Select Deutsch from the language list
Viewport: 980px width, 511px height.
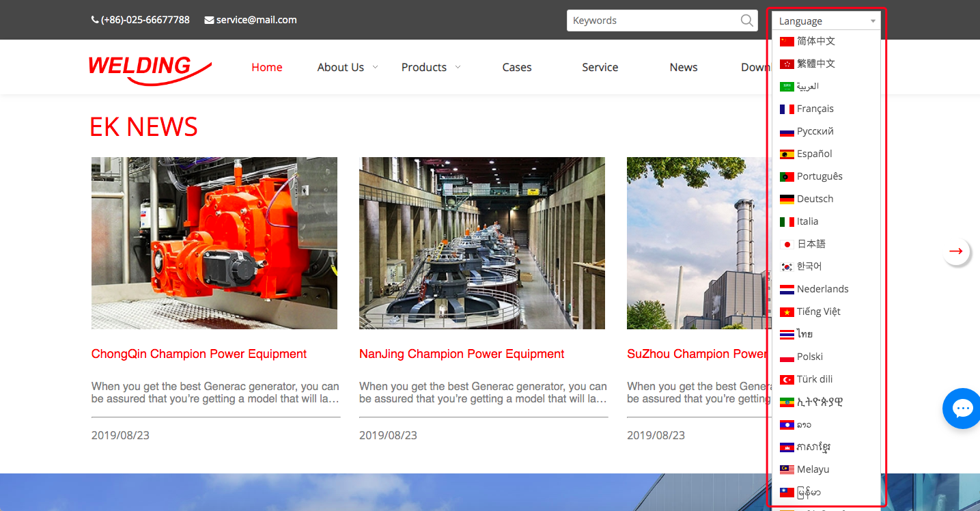point(815,199)
